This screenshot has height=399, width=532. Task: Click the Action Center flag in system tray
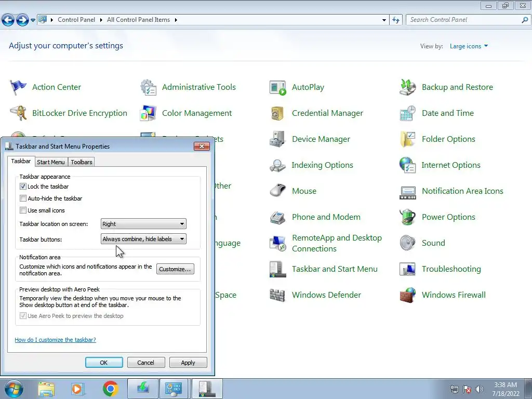467,389
